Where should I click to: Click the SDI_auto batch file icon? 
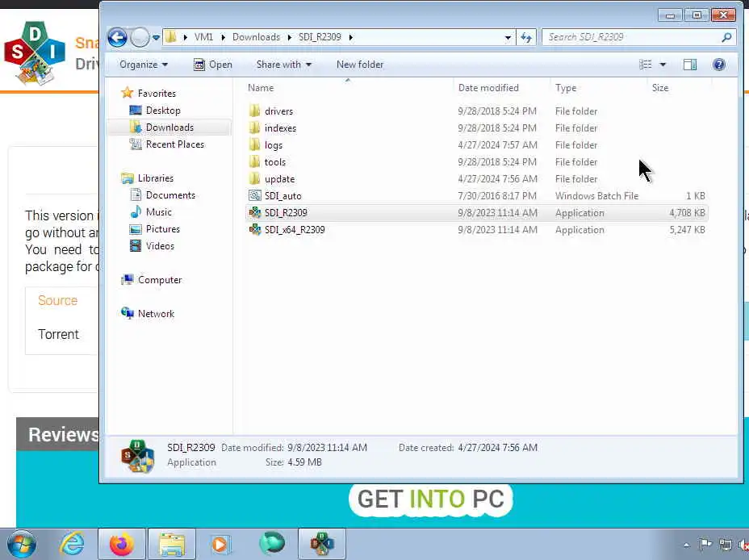255,196
